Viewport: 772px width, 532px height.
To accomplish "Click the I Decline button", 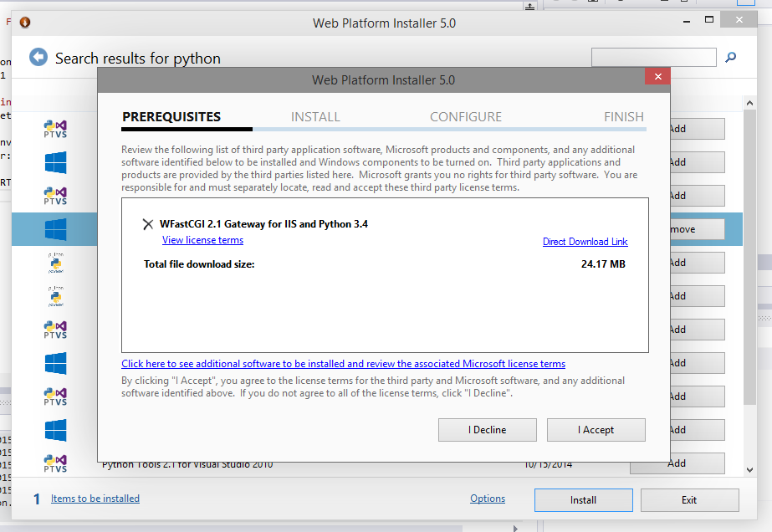I will 488,430.
